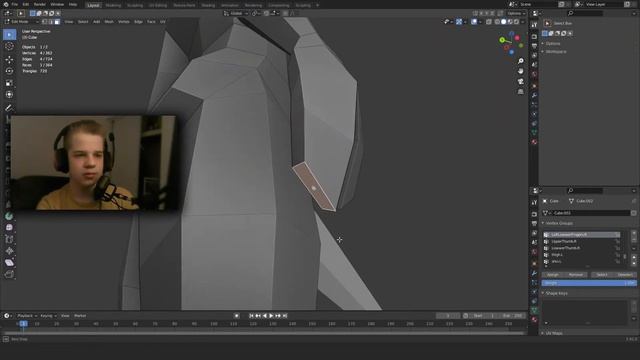
Task: Toggle show gizmo button
Action: tap(459, 22)
